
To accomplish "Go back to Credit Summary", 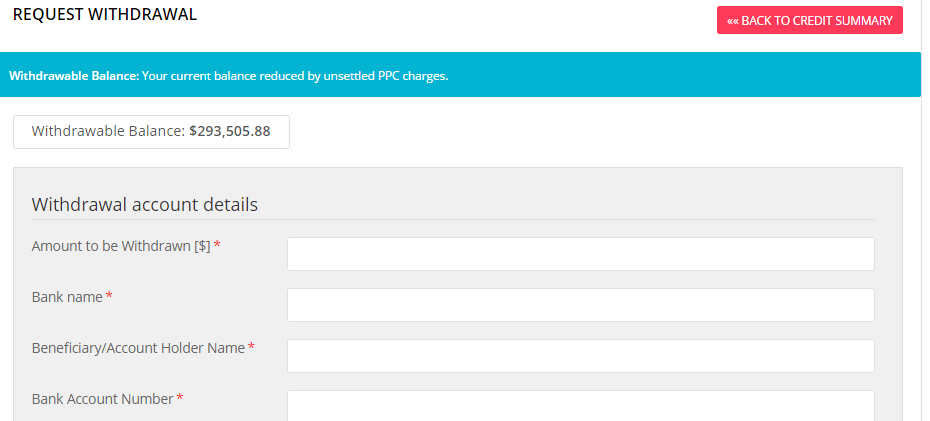I will click(810, 20).
